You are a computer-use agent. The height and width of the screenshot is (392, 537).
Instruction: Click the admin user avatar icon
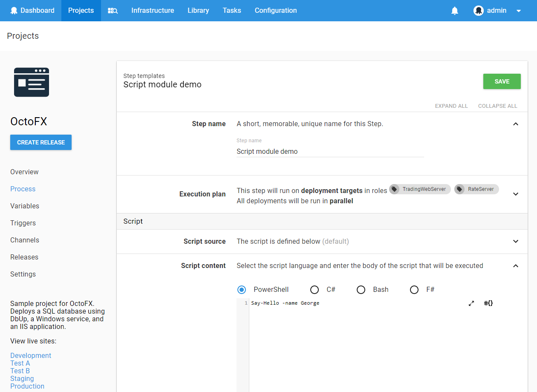478,11
